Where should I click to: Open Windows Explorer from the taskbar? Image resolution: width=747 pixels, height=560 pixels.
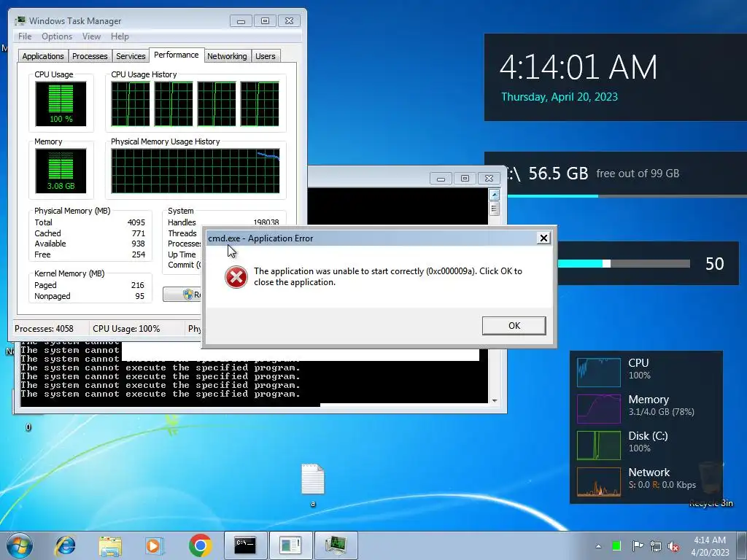[x=110, y=545]
